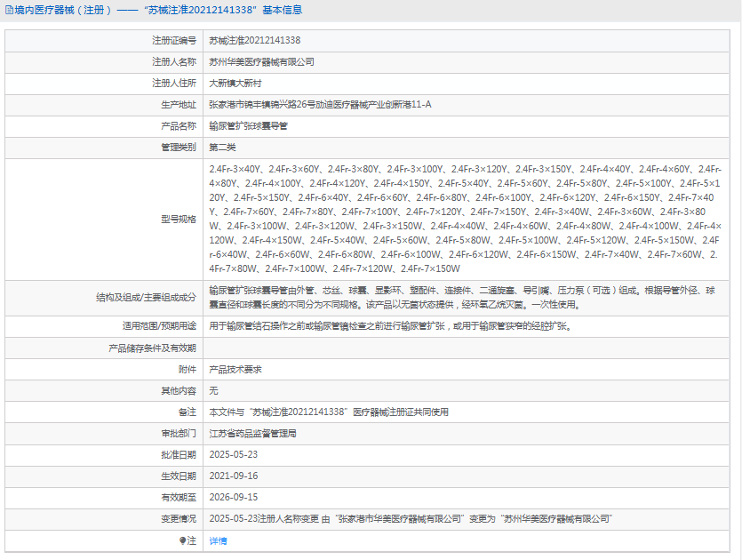Click the 产品储存条件及有效期 label

pyautogui.click(x=152, y=348)
